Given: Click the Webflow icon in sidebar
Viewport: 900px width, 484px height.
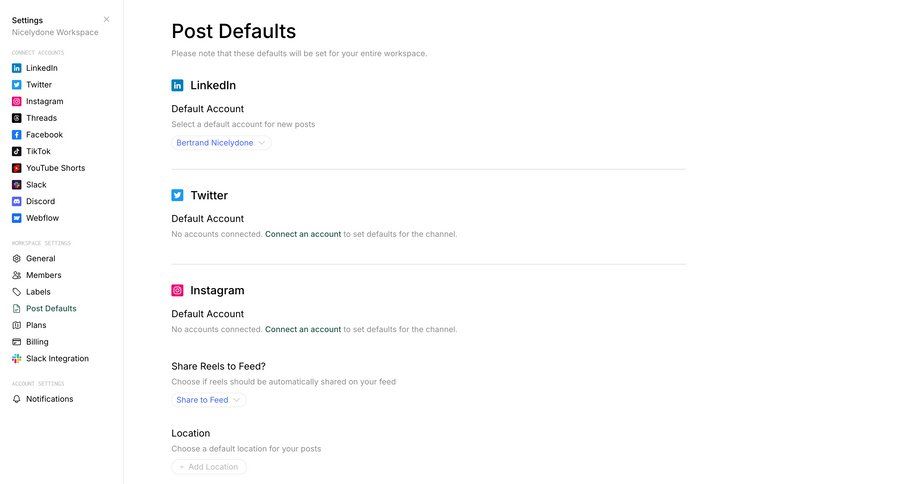Looking at the screenshot, I should (17, 218).
